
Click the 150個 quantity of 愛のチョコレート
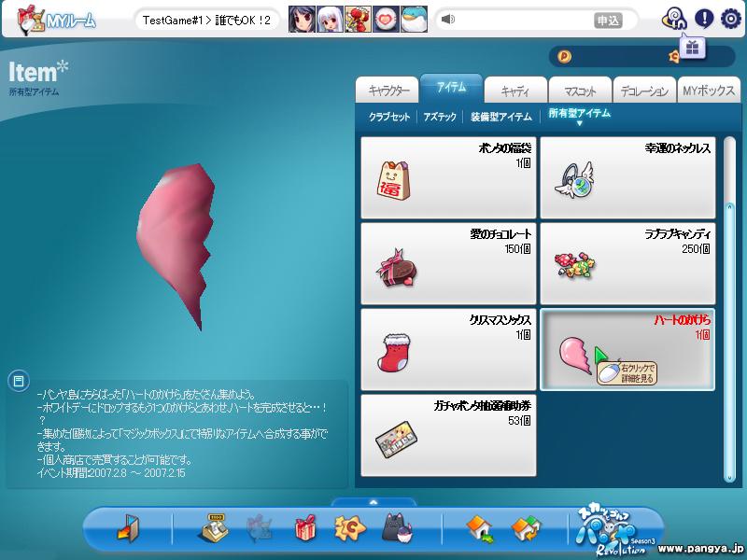pyautogui.click(x=518, y=249)
